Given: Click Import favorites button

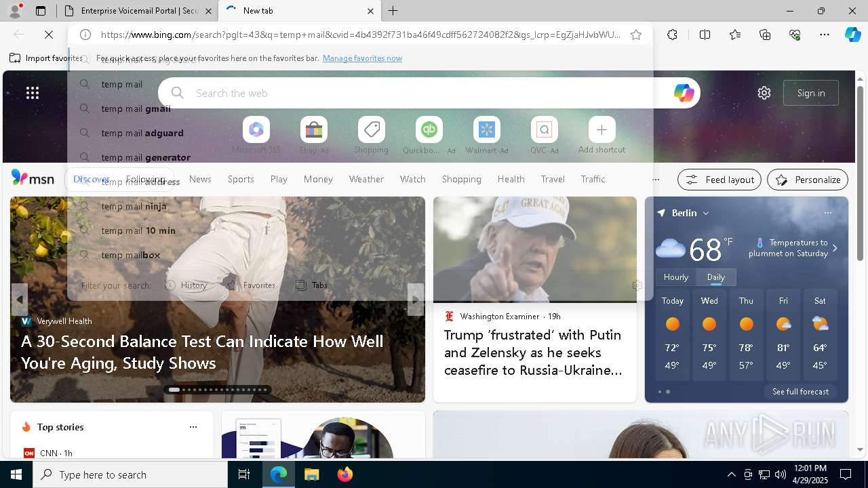Looking at the screenshot, I should coord(45,58).
